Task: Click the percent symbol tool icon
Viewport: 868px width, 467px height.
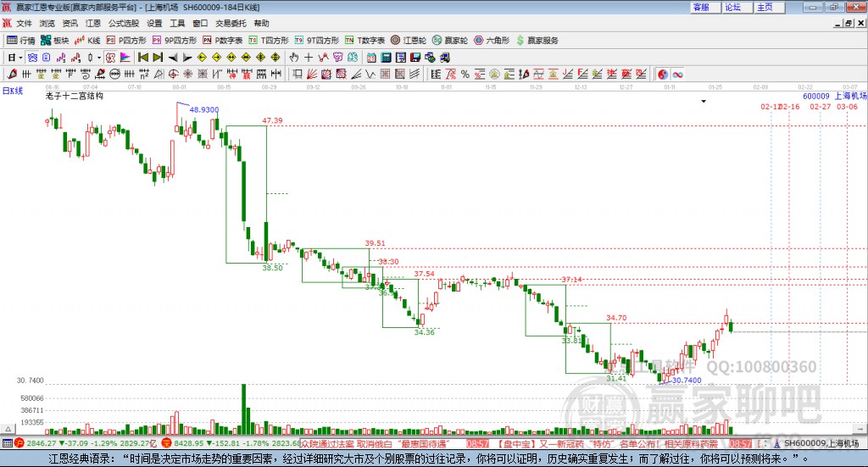Action: point(465,74)
